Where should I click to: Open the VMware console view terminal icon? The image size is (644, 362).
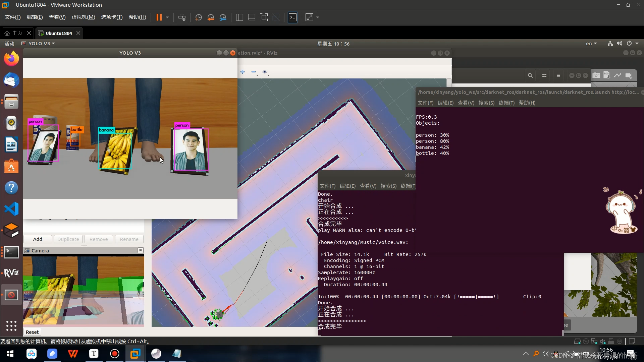[x=292, y=17]
